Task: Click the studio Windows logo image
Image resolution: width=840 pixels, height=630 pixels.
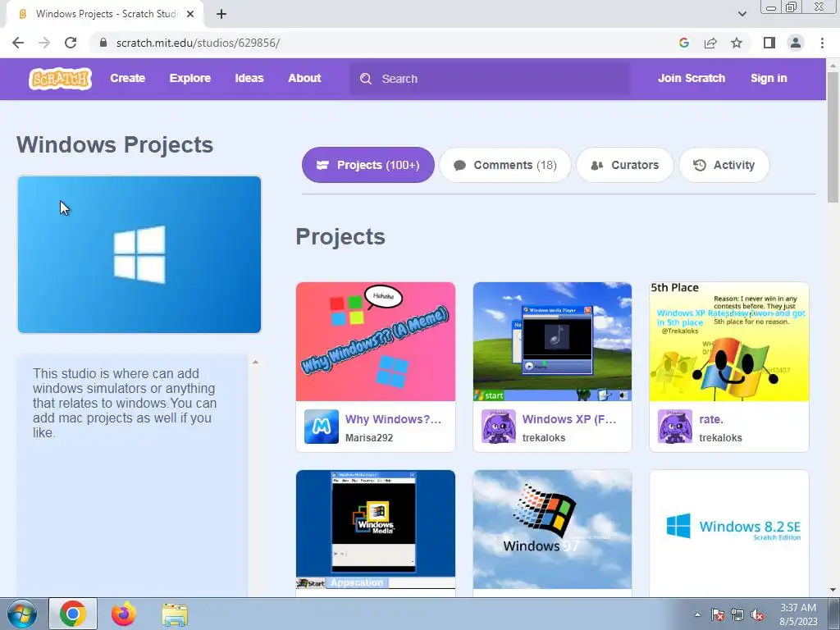Action: click(139, 254)
